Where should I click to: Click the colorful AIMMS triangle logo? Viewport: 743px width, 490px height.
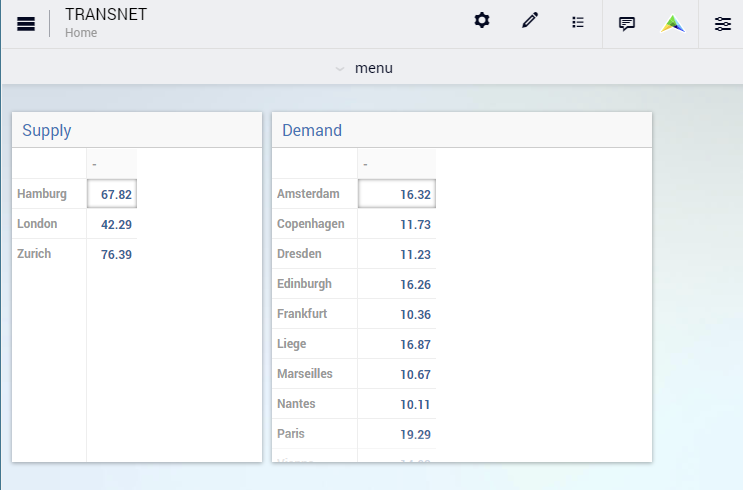[x=673, y=24]
